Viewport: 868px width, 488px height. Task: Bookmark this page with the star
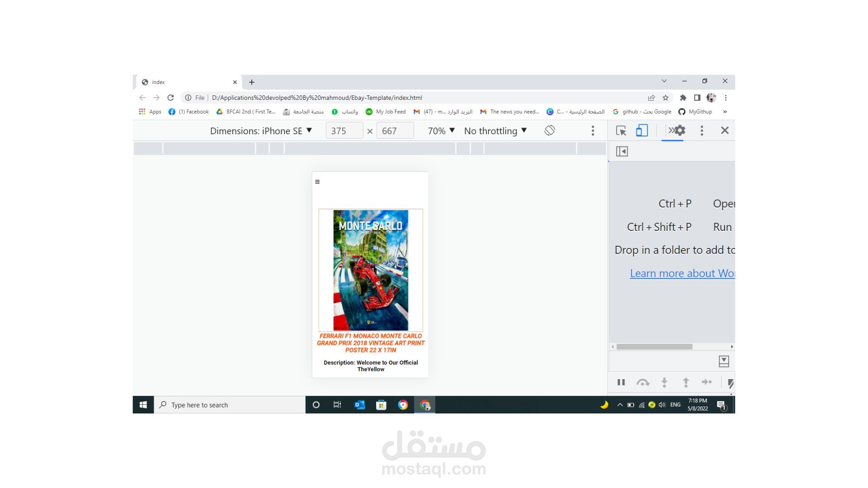click(665, 98)
